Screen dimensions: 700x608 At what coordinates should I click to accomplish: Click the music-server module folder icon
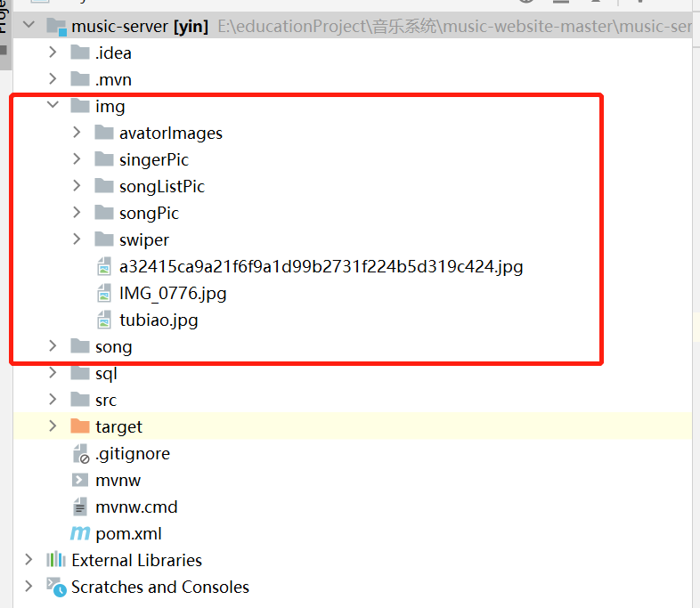pyautogui.click(x=57, y=27)
